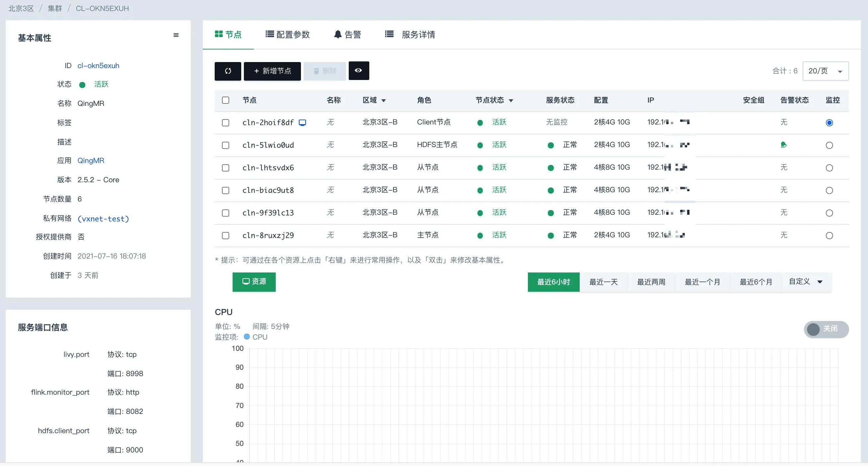Click the monitor icon beside cln-2hoif8df
This screenshot has width=868, height=466.
pyautogui.click(x=303, y=123)
